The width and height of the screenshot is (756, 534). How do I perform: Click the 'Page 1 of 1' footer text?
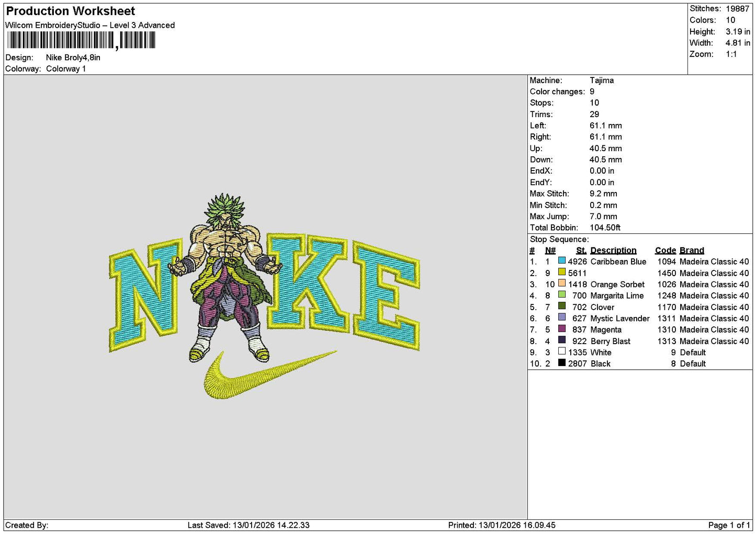point(729,525)
